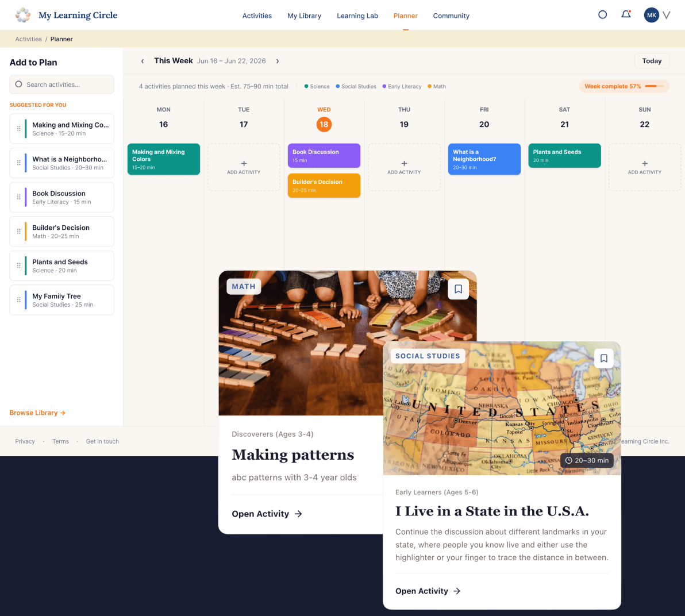The height and width of the screenshot is (616, 685).
Task: Open Privacy footer link
Action: [x=25, y=442]
